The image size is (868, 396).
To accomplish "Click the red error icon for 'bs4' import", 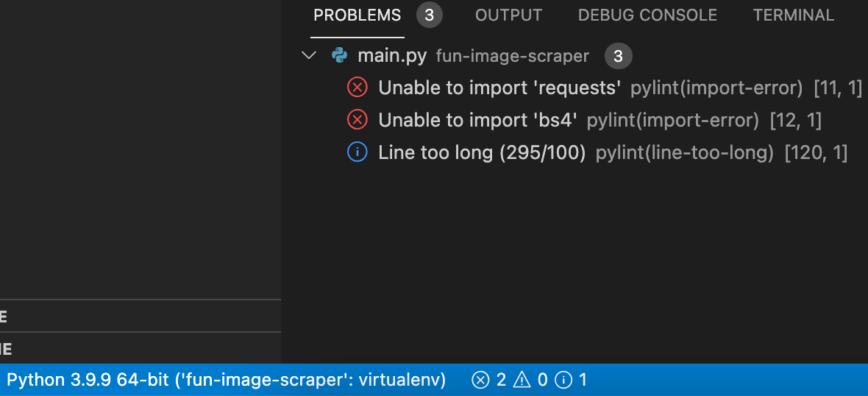I will (x=357, y=120).
